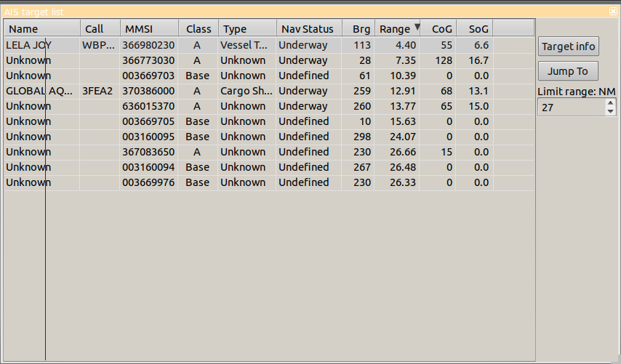This screenshot has height=364, width=621.
Task: Sort targets by MMSI column
Action: 148,29
